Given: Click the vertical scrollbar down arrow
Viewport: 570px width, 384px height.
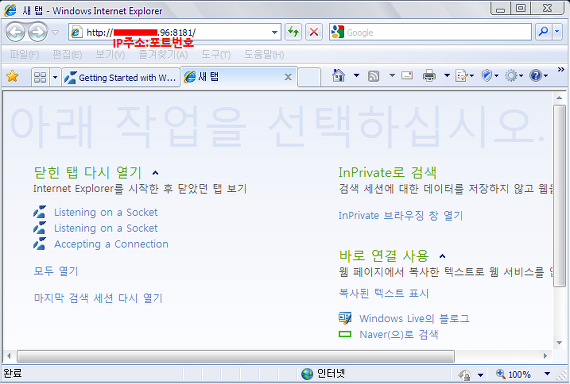Looking at the screenshot, I should tap(559, 343).
